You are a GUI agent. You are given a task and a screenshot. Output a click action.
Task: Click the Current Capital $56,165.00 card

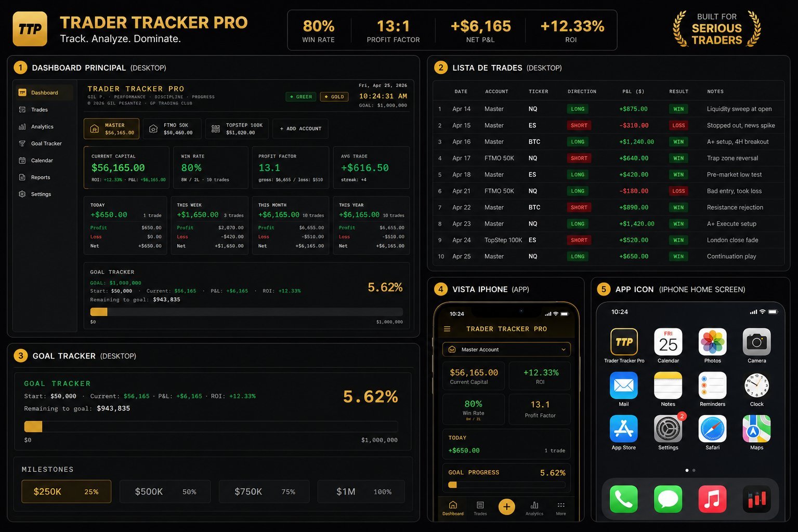click(126, 167)
